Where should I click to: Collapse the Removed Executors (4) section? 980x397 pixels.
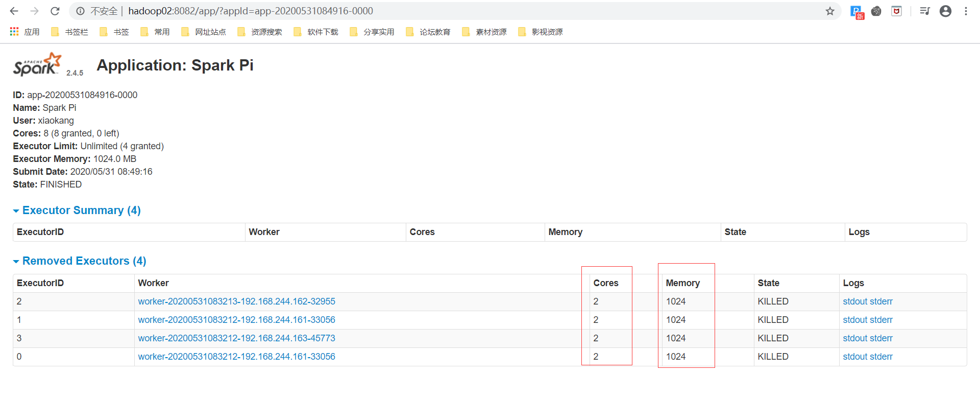pos(80,261)
